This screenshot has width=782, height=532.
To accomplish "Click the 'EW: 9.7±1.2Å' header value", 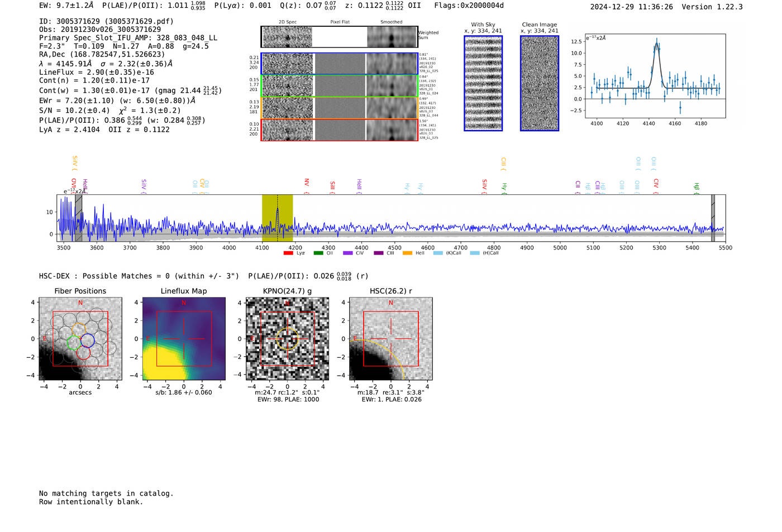I will pos(66,6).
